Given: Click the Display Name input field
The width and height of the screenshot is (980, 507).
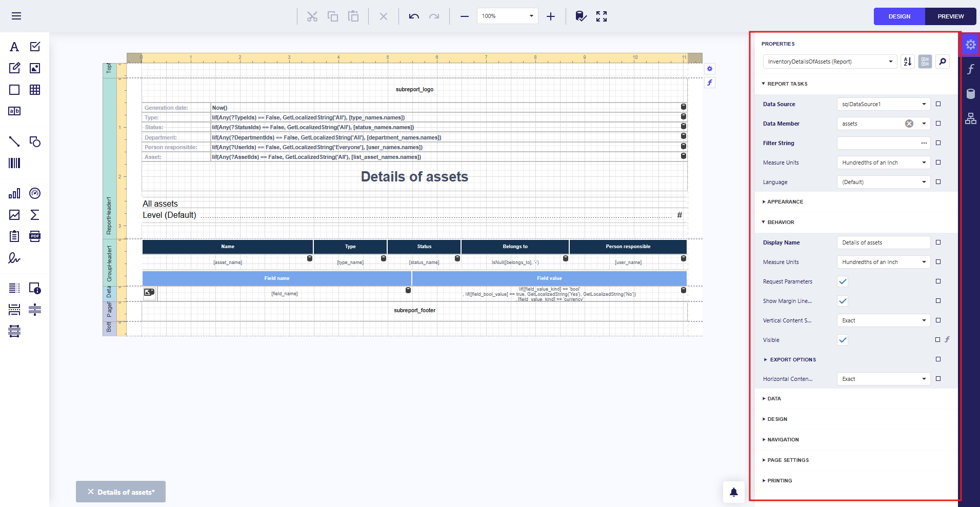Looking at the screenshot, I should click(883, 242).
